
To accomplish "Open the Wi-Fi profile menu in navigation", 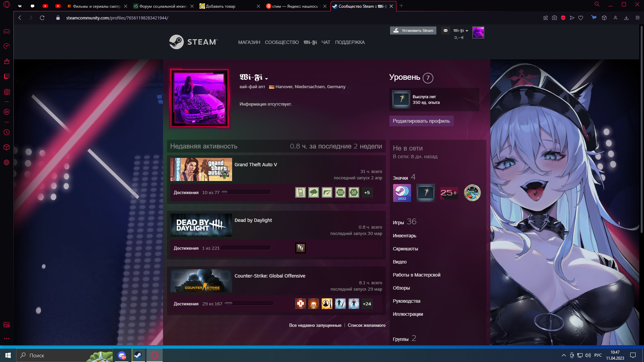I will pos(310,42).
